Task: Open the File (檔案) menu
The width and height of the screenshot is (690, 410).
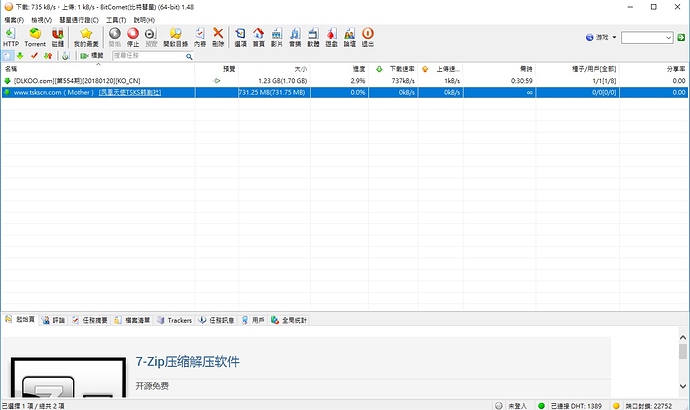Action: pos(14,20)
